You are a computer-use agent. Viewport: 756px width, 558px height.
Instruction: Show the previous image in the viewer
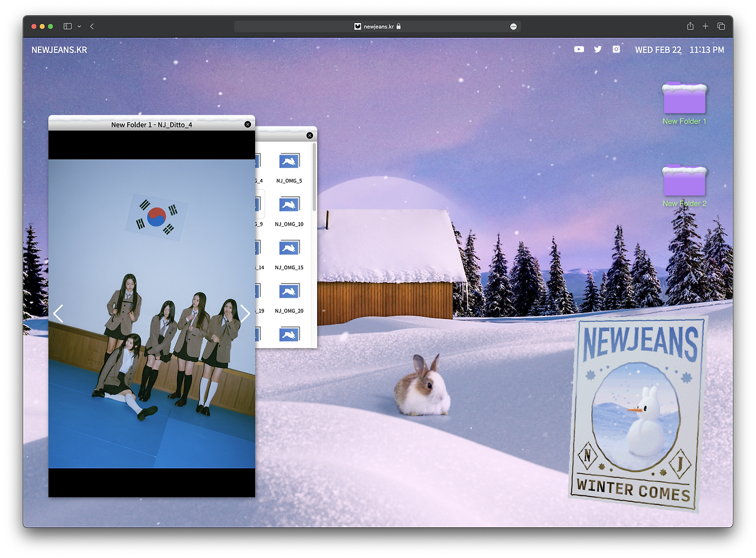(x=58, y=314)
